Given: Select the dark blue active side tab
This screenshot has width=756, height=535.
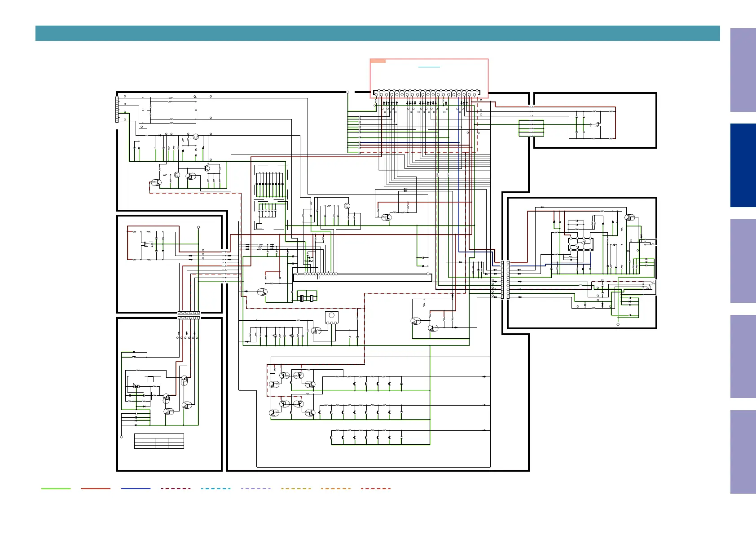Looking at the screenshot, I should (x=743, y=165).
